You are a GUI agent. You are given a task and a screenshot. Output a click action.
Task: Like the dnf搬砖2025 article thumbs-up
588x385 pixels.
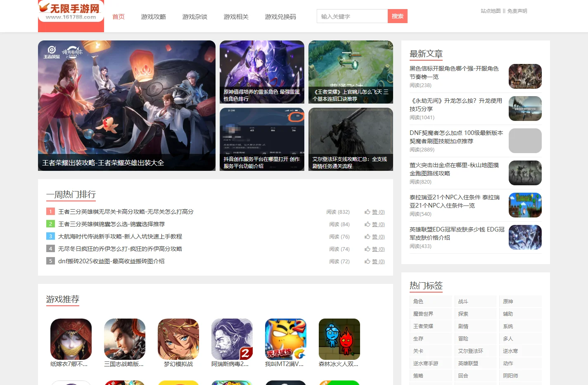coord(375,262)
